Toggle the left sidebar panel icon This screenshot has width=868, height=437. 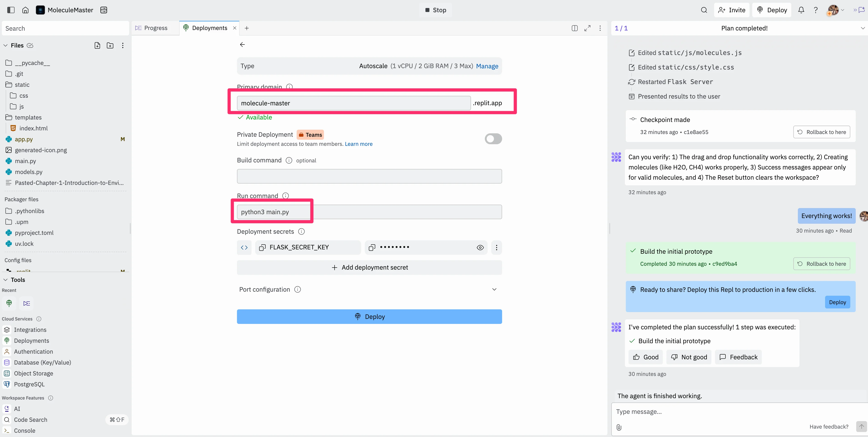(x=11, y=10)
